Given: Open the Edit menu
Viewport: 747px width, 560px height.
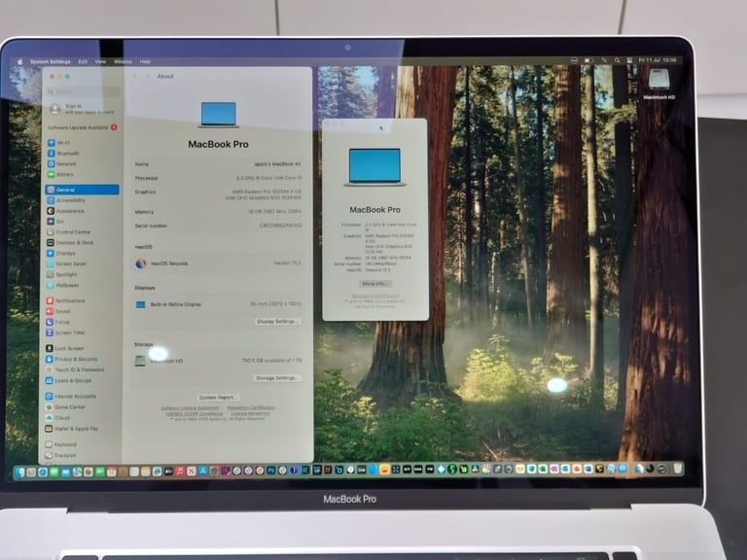Looking at the screenshot, I should (83, 62).
